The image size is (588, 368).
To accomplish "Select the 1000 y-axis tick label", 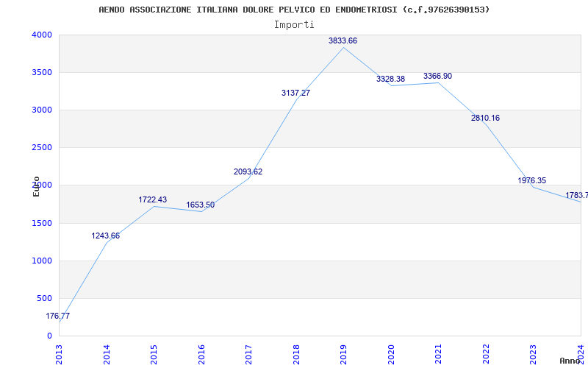I will tap(42, 261).
